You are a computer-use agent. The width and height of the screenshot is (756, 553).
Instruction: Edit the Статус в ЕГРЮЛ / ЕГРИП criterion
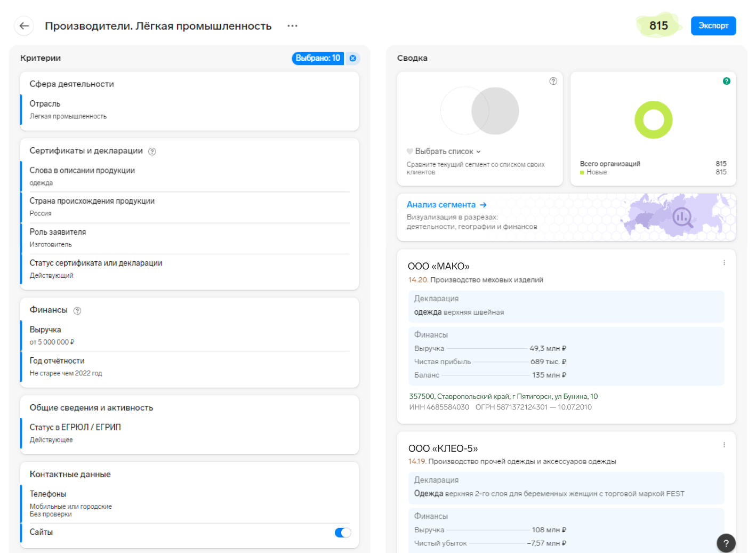pyautogui.click(x=190, y=433)
